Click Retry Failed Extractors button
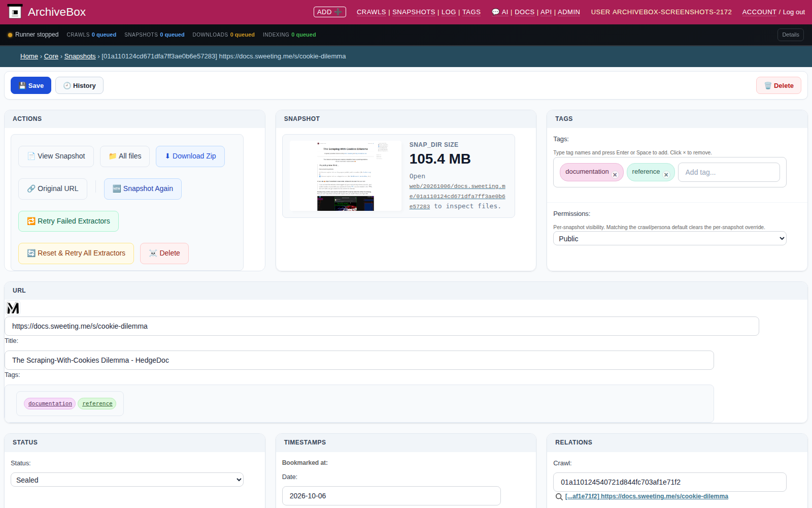 tap(69, 221)
